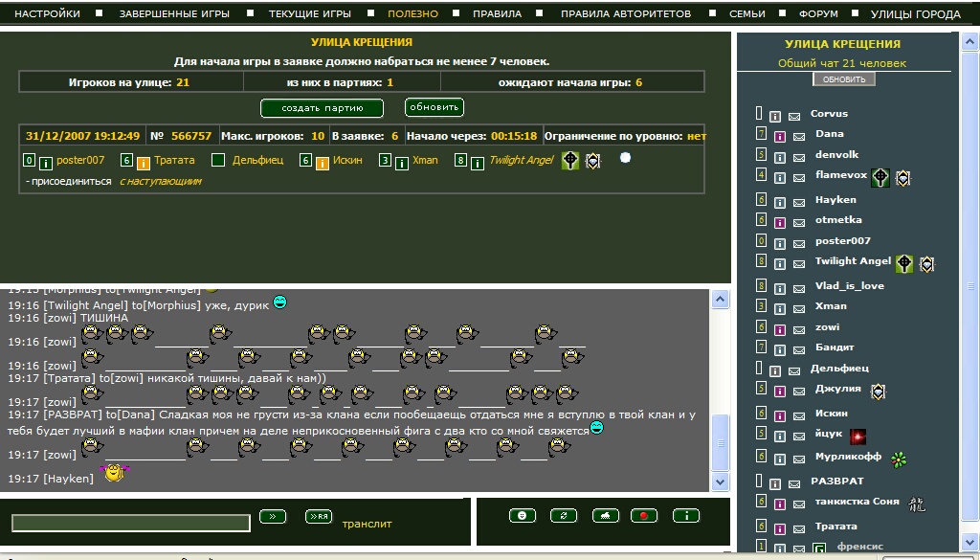This screenshot has width=980, height=560.
Task: Open the ПРАВИЛА menu item
Action: 498,14
